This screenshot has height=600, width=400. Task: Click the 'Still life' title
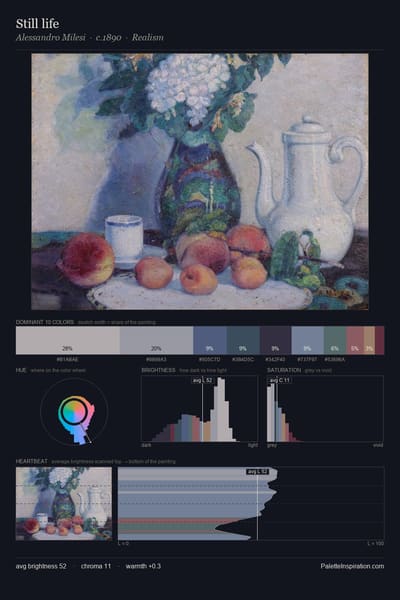[38, 24]
